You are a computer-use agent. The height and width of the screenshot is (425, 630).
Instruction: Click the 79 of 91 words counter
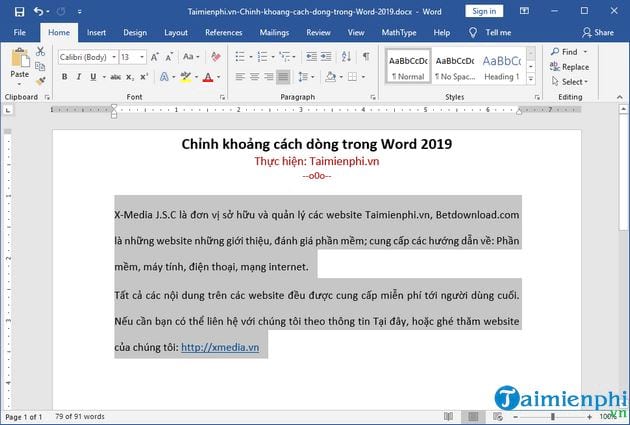point(80,417)
